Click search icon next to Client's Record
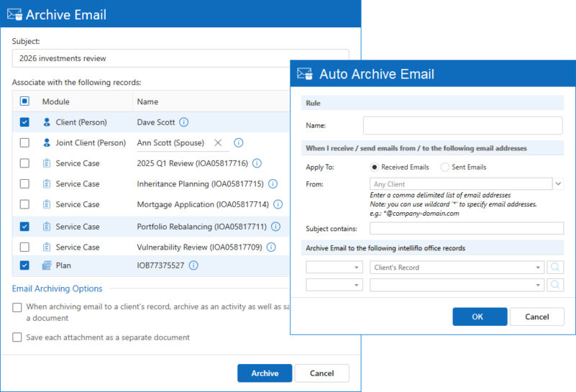Screen dimensions: 576x392 tap(555, 268)
